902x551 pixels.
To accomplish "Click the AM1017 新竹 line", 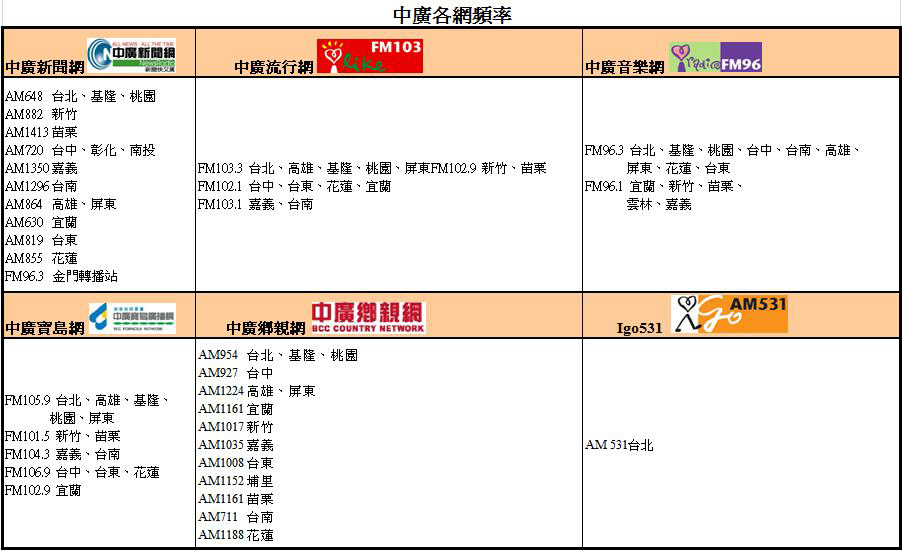I will 236,427.
